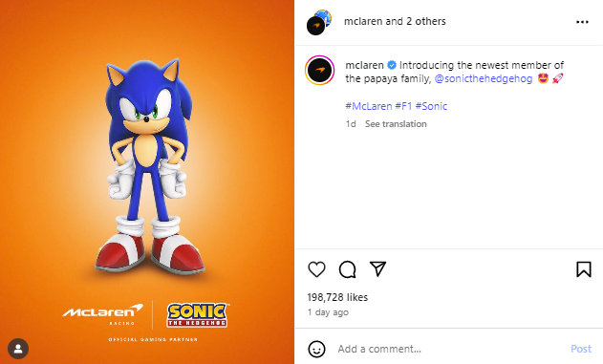Open the #F1 hashtag

403,106
